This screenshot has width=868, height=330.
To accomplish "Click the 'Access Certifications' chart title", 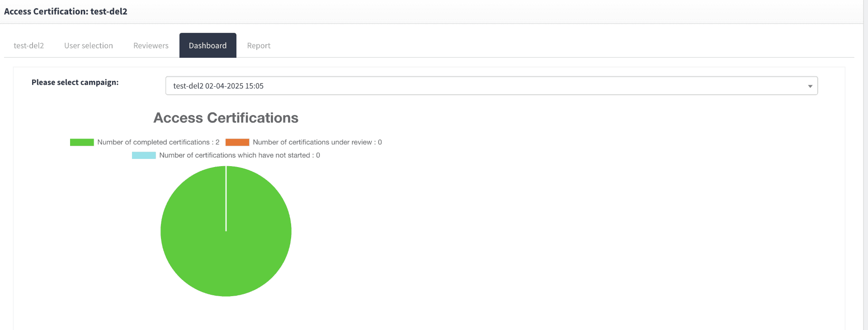I will (x=226, y=118).
